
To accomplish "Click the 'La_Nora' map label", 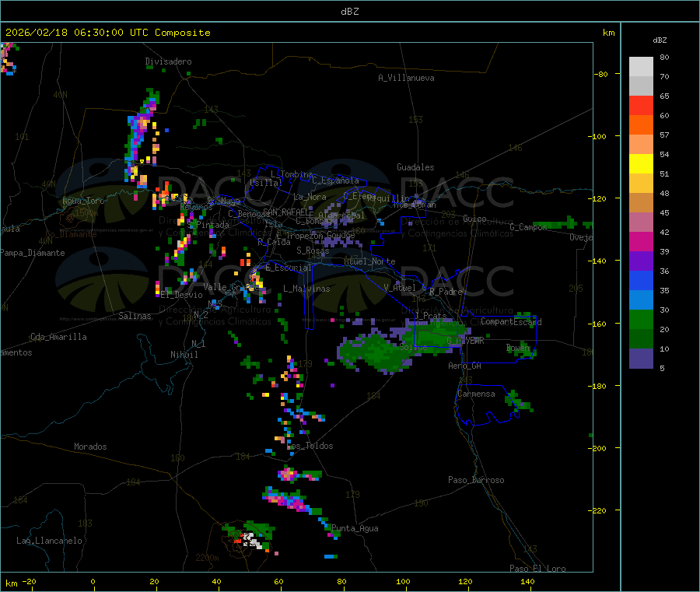I will pos(310,197).
